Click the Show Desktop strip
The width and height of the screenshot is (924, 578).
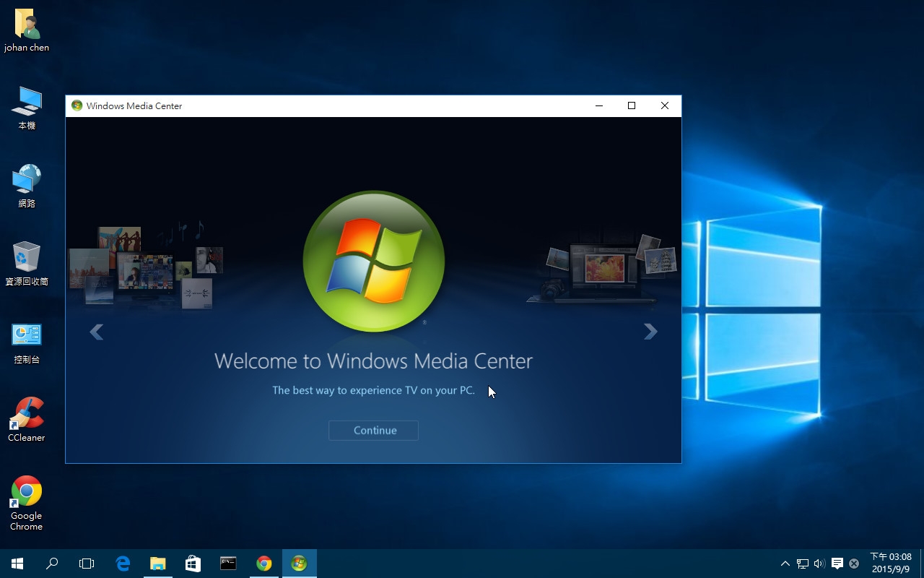click(922, 564)
